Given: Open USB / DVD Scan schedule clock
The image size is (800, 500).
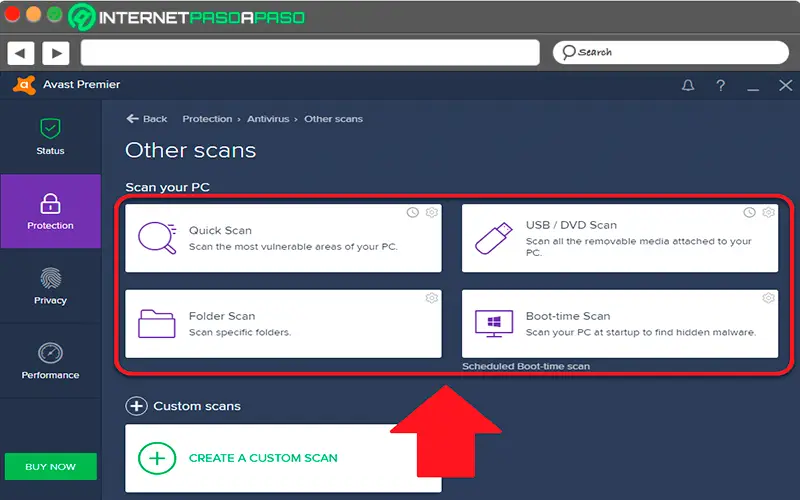Looking at the screenshot, I should pos(749,212).
